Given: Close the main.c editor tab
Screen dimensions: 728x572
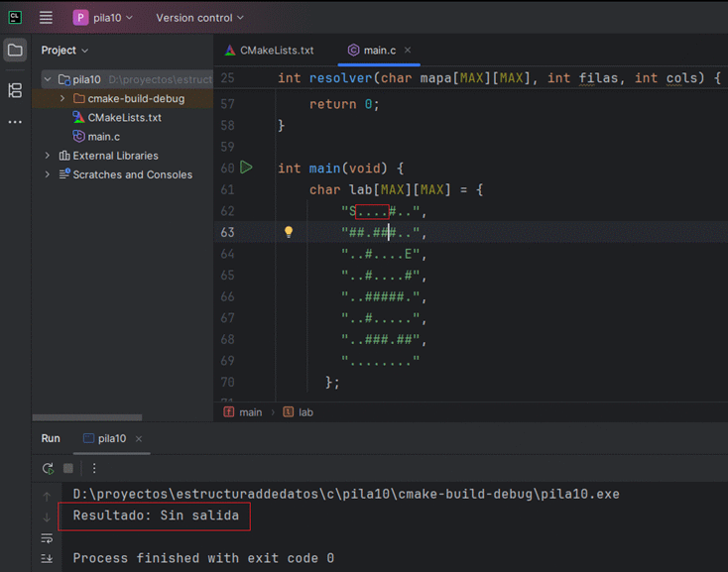Looking at the screenshot, I should pyautogui.click(x=408, y=50).
